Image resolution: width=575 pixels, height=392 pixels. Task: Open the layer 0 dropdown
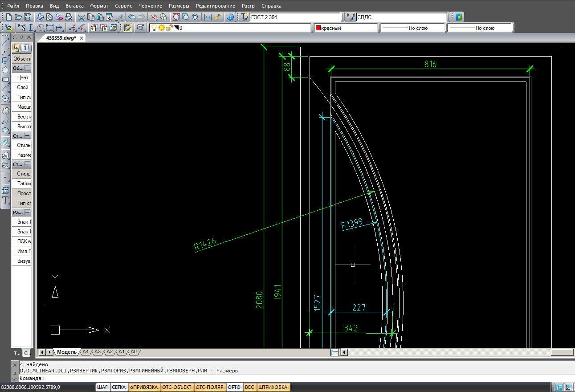(230, 28)
